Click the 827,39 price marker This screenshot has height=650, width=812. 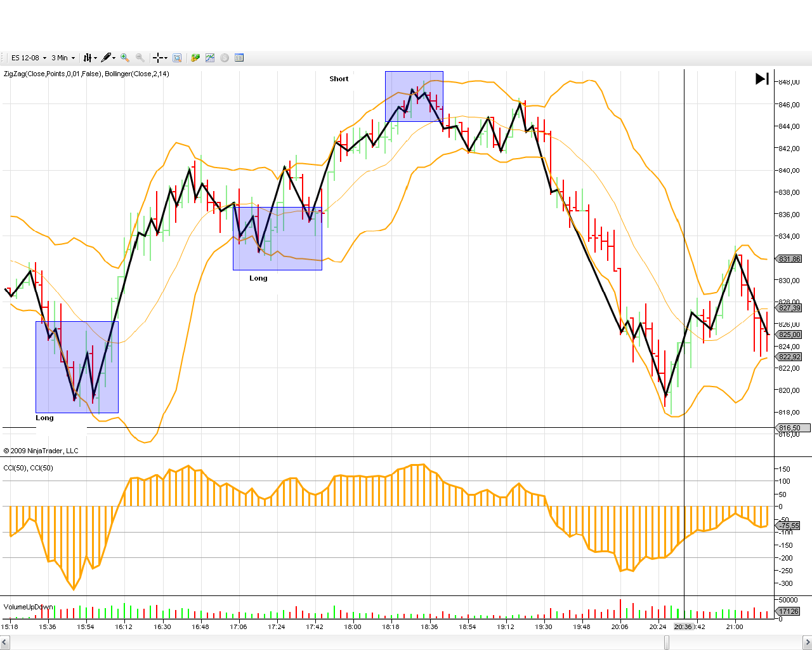point(789,308)
